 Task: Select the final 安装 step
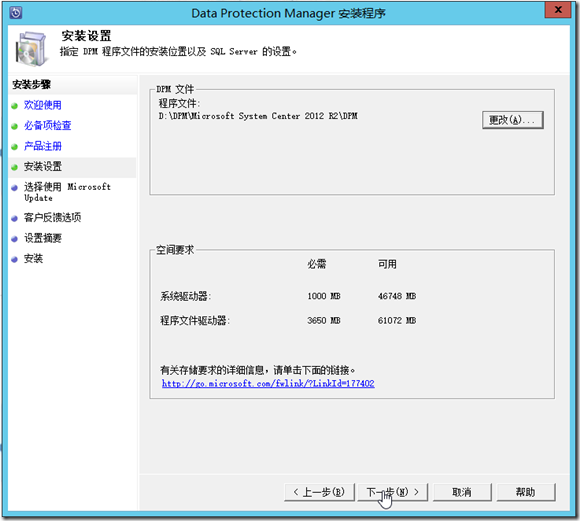point(33,258)
